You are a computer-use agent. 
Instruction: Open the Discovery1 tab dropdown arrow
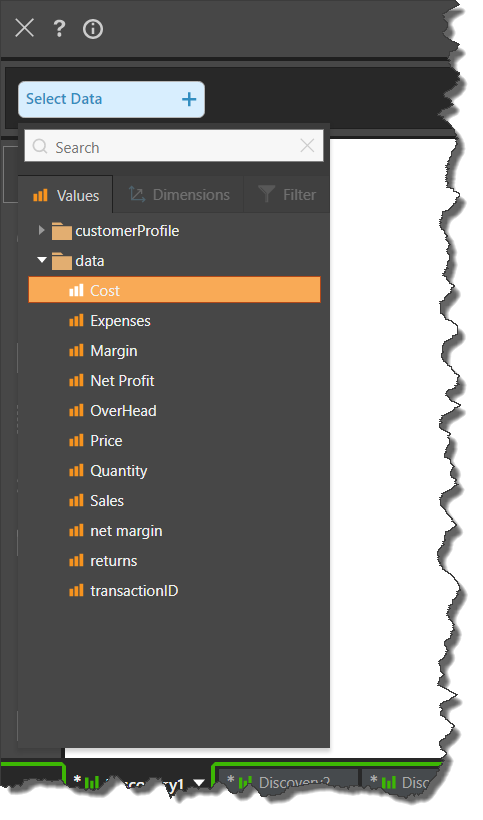click(x=199, y=783)
